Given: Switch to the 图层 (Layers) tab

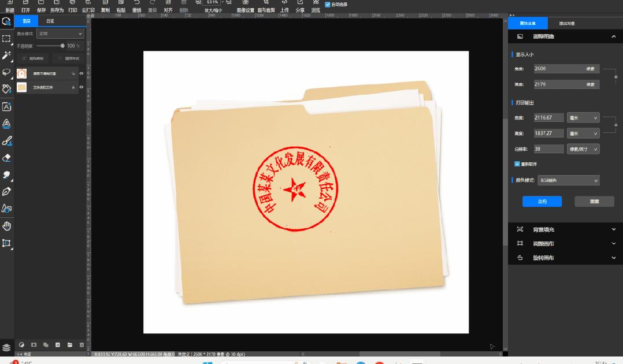Looking at the screenshot, I should 27,21.
